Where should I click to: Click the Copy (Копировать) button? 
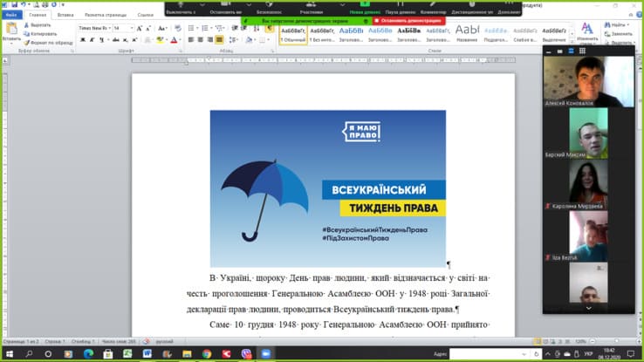40,34
